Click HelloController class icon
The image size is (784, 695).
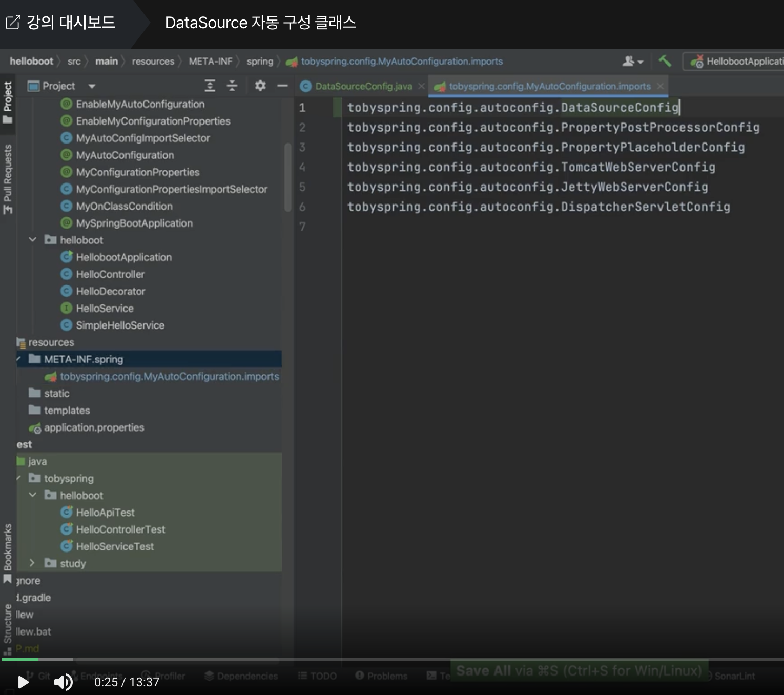[66, 274]
